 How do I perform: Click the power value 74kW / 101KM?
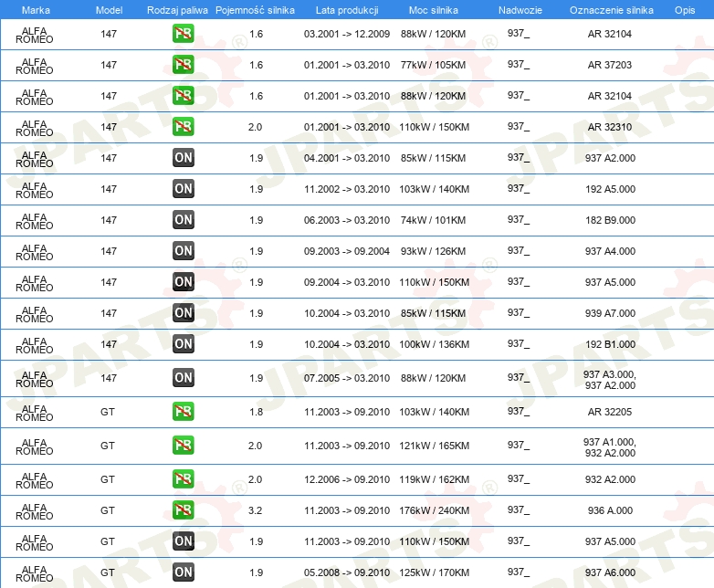(433, 220)
